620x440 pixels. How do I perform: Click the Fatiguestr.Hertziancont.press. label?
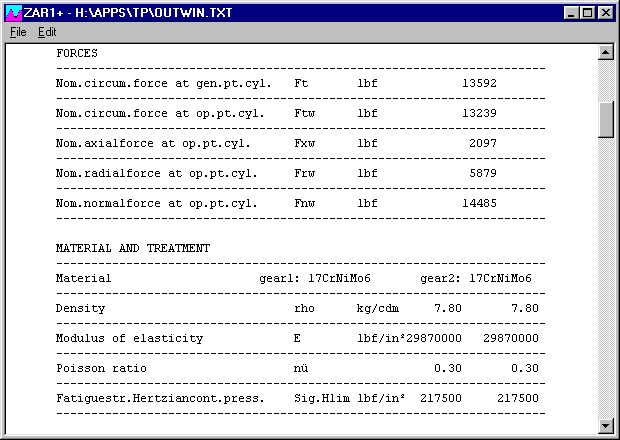[160, 399]
